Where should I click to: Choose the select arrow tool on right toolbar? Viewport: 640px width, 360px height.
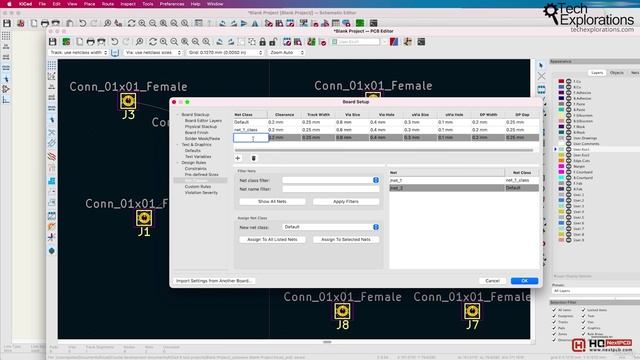(541, 65)
